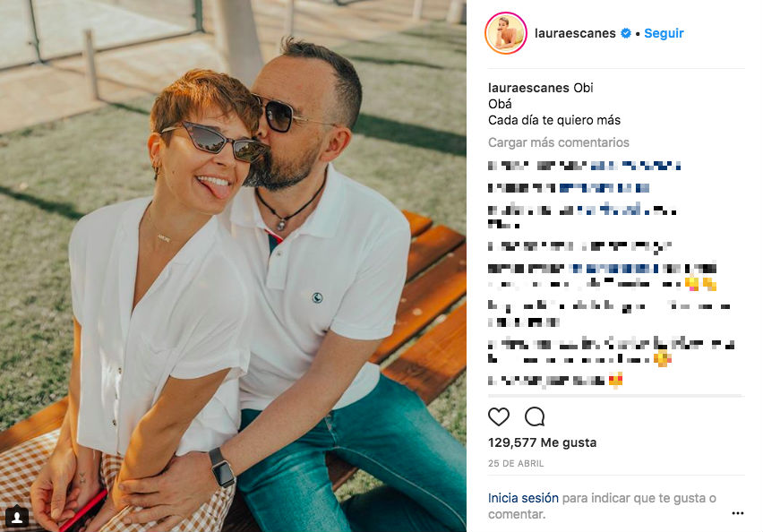Click the Inicia sesión login link
This screenshot has width=763, height=532.
tap(523, 498)
